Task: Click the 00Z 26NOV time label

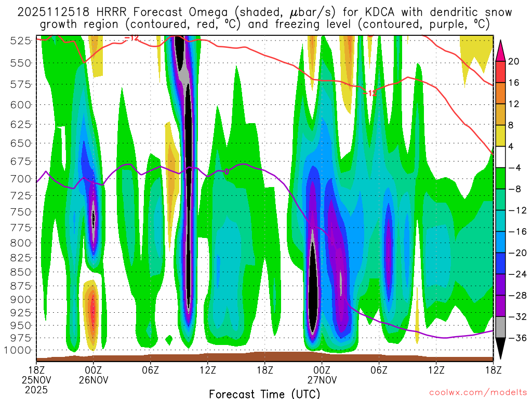Action: (94, 375)
